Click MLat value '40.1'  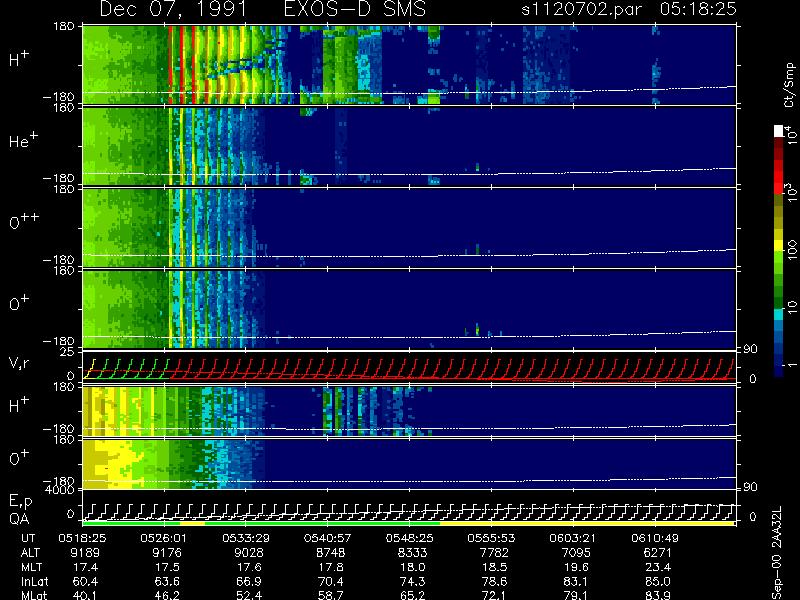click(x=86, y=595)
